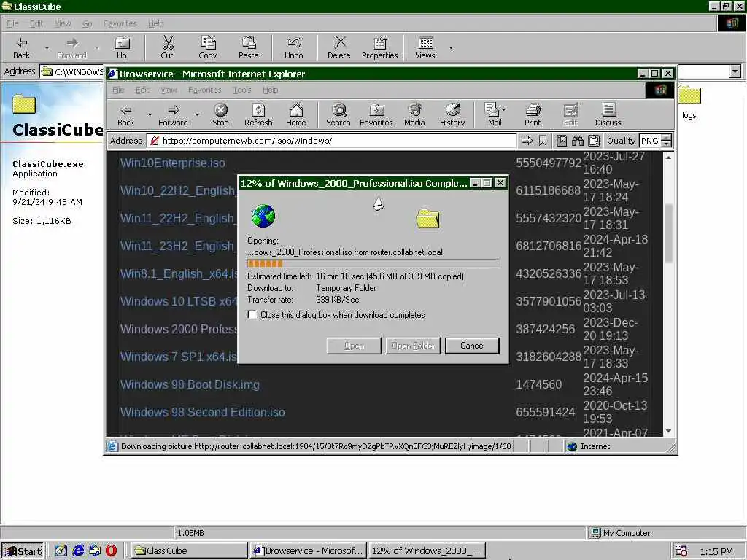Open the Search pane in Internet Explorer
This screenshot has height=560, width=747.
tap(338, 115)
